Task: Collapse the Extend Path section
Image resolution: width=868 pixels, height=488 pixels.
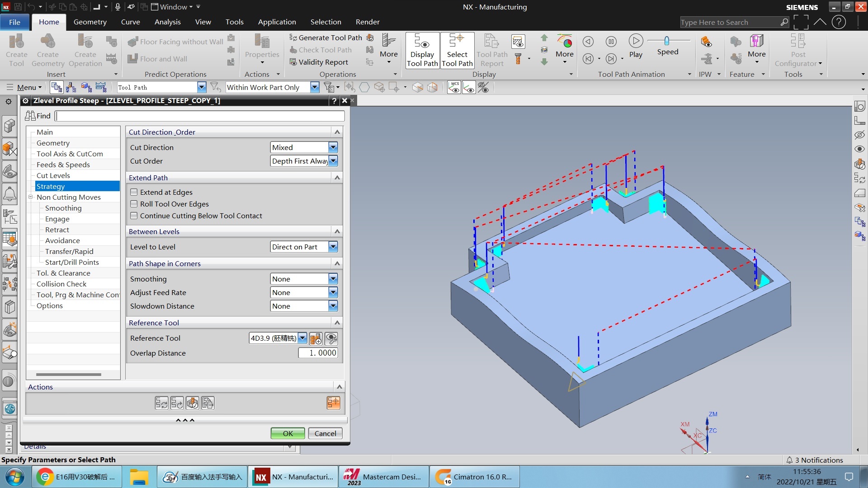Action: [337, 178]
